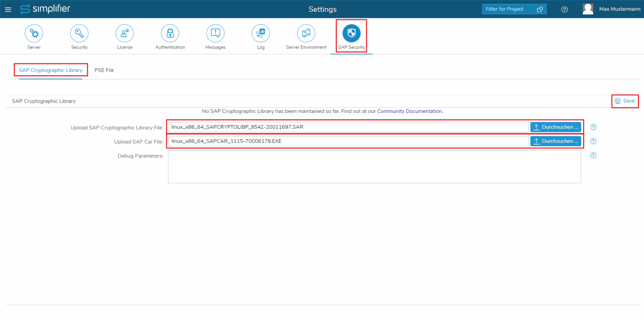Image resolution: width=644 pixels, height=321 pixels.
Task: Select the SAP Security settings icon
Action: click(351, 36)
